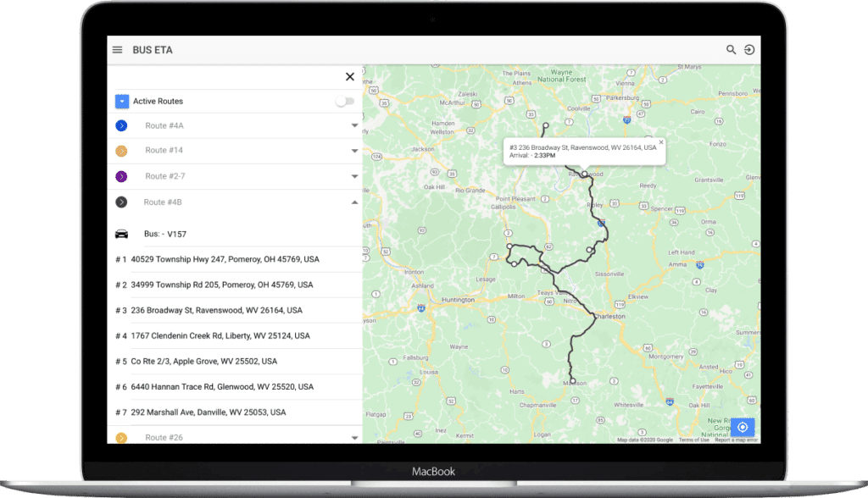Close the Ravenswood arrival info popup
Image resolution: width=868 pixels, height=498 pixels.
tap(661, 142)
